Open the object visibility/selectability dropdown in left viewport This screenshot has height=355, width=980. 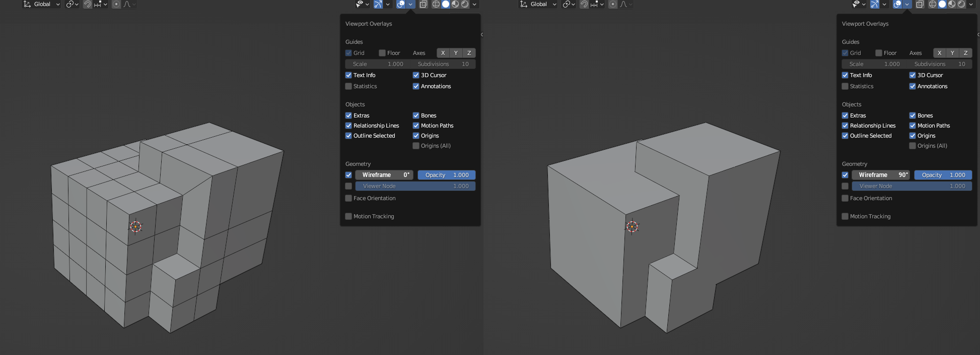362,4
